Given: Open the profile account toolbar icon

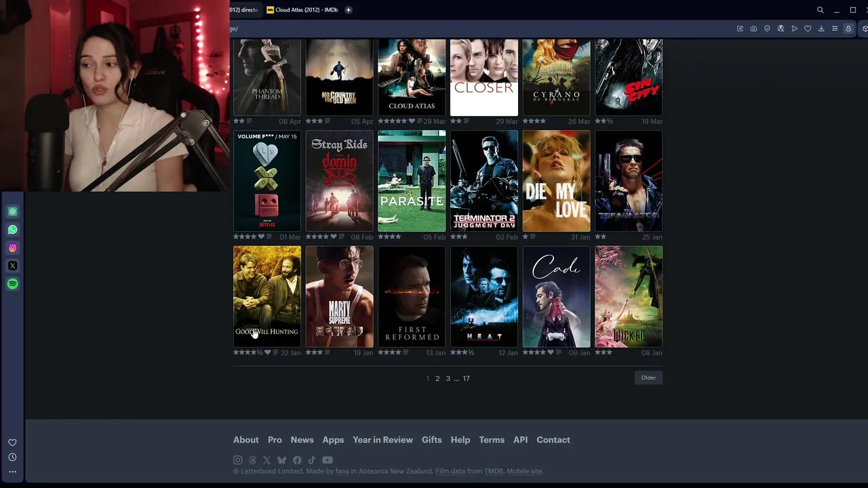Looking at the screenshot, I should (848, 28).
